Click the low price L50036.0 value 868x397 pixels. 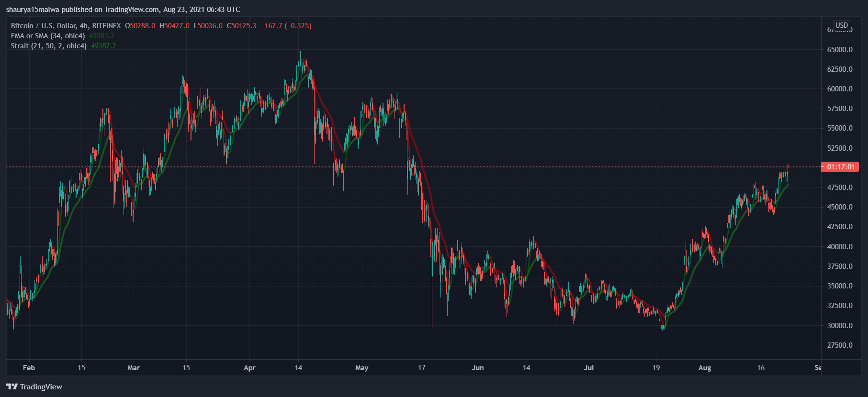(x=208, y=26)
